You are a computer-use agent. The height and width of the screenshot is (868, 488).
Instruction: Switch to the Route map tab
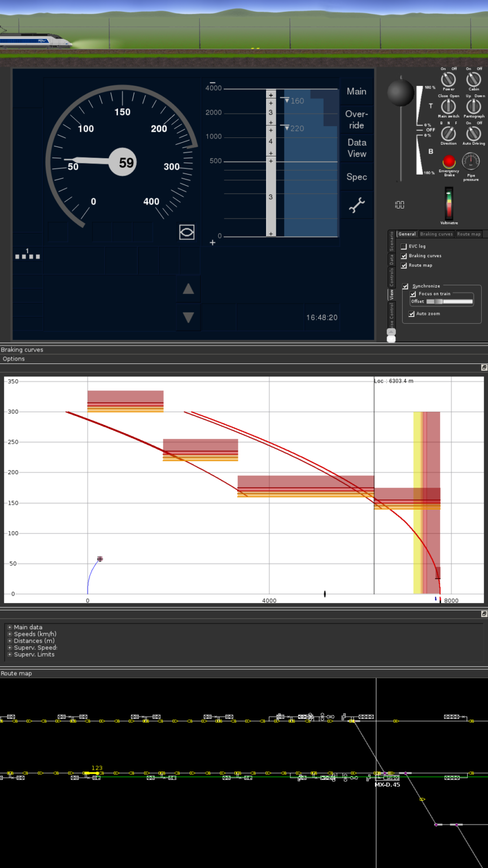tap(469, 234)
